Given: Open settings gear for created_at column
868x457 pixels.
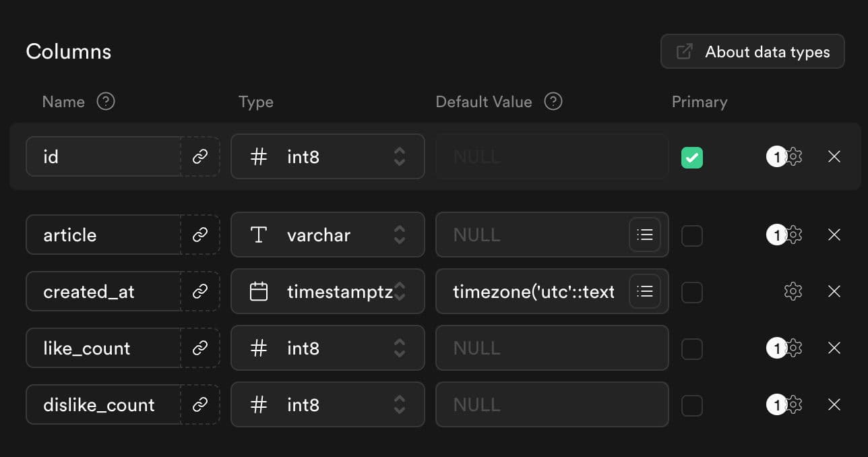Looking at the screenshot, I should (x=793, y=291).
